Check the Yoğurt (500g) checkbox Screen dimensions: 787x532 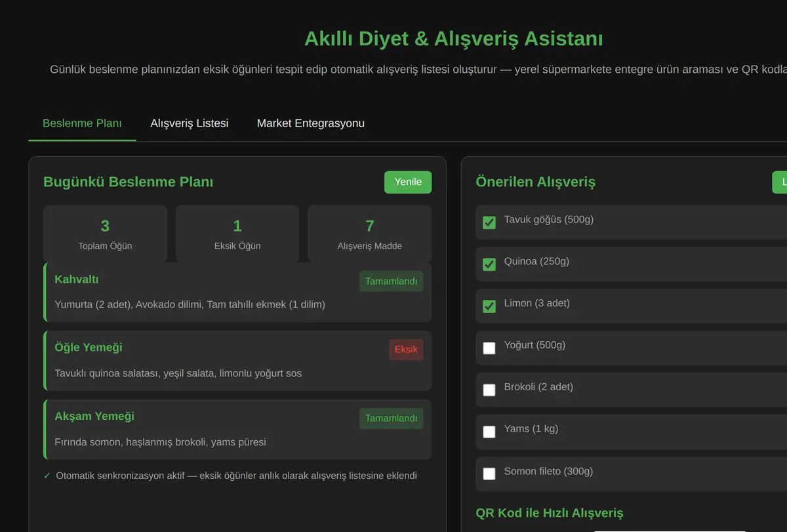489,348
